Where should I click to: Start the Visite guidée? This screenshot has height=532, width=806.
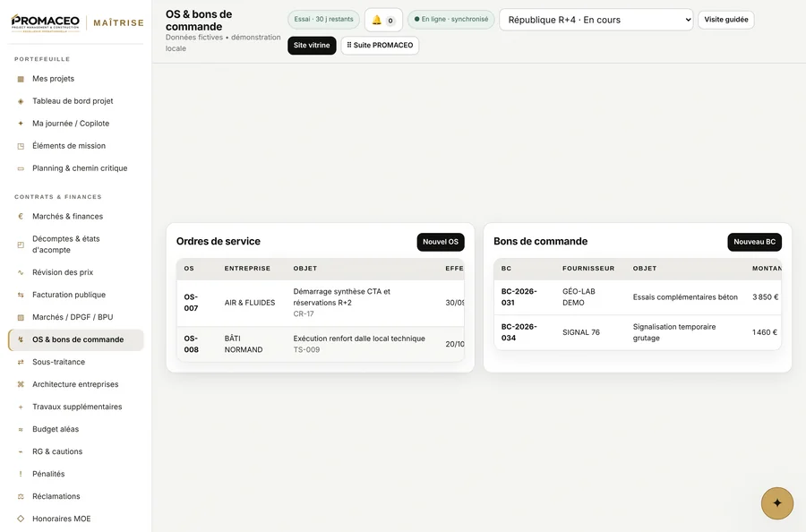(x=725, y=20)
